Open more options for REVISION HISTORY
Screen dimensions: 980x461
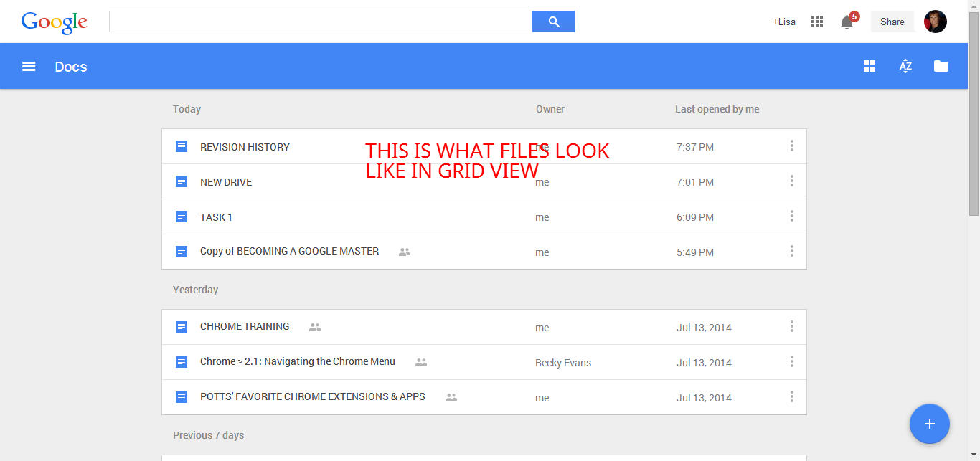click(x=792, y=146)
